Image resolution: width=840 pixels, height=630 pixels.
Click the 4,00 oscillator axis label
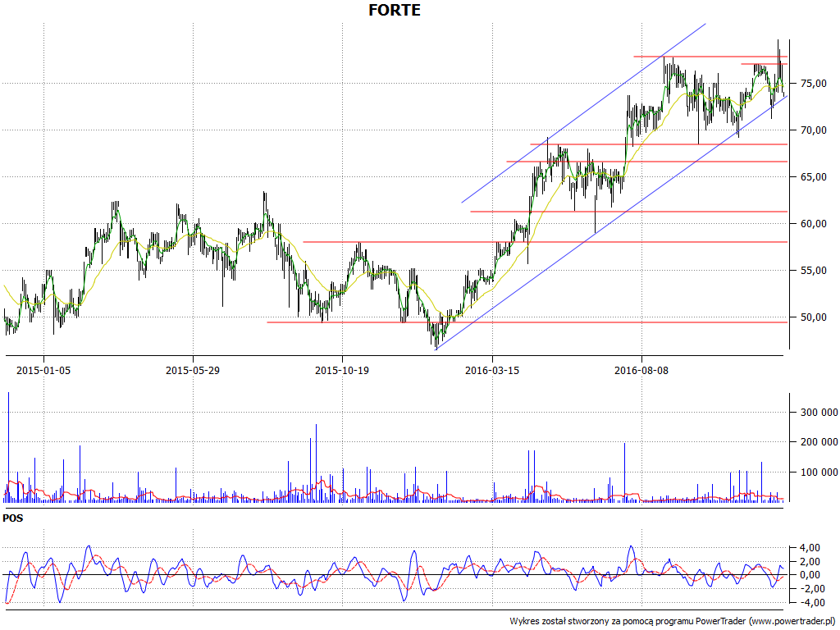(x=809, y=547)
